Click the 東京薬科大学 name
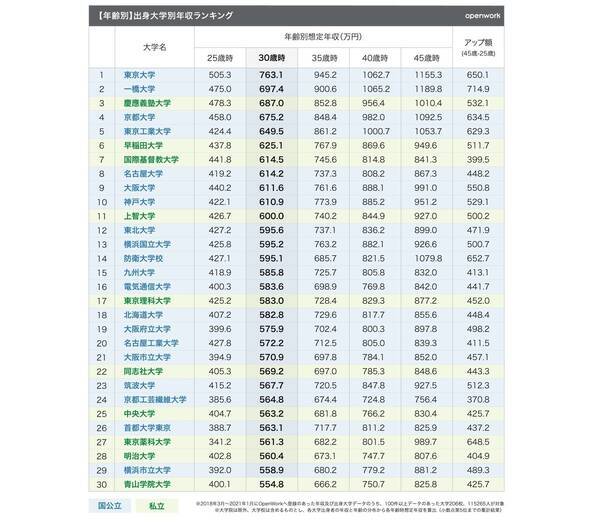This screenshot has width=600, height=523. pyautogui.click(x=147, y=442)
